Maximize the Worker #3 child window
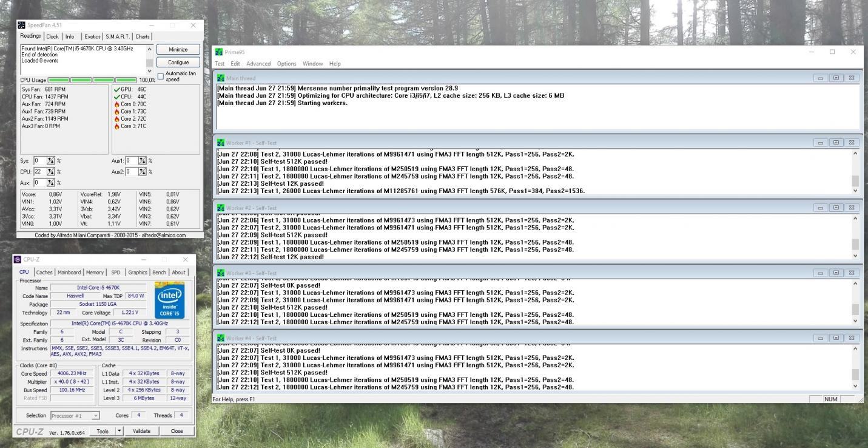Viewport: 868px width, 448px height. click(836, 273)
